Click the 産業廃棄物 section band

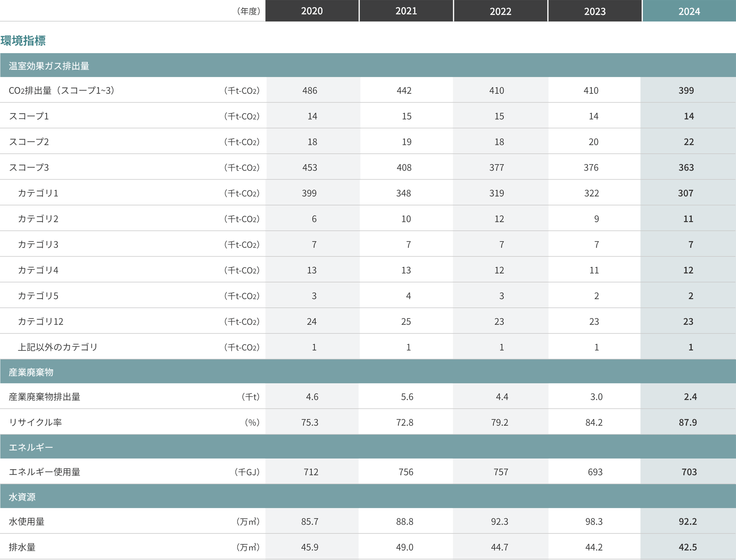coord(368,372)
